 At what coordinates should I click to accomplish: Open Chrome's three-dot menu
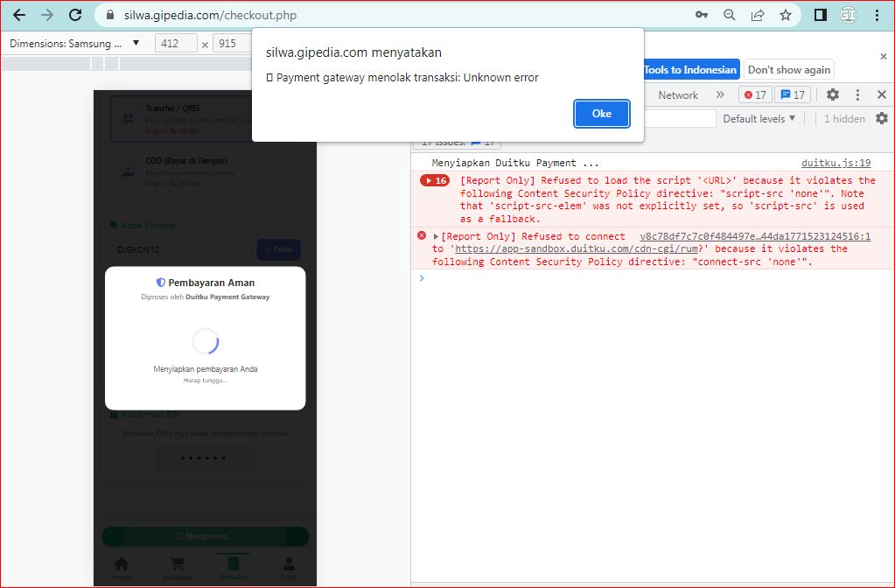[878, 15]
